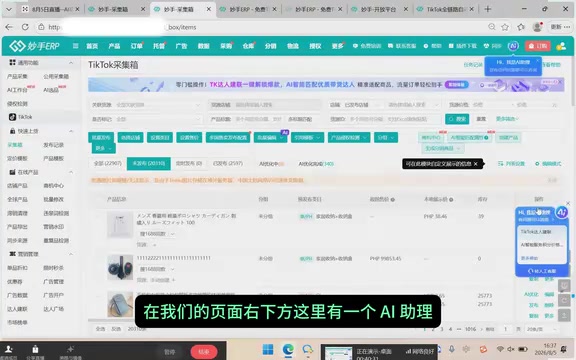Image resolution: width=576 pixels, height=360 pixels.
Task: Switch to the 已发布 (2597) tab
Action: [x=228, y=163]
